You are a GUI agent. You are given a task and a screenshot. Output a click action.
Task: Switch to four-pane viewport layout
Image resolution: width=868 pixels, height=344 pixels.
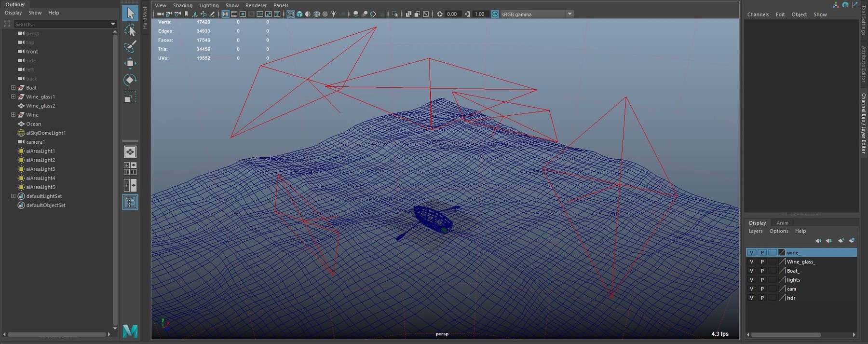130,168
